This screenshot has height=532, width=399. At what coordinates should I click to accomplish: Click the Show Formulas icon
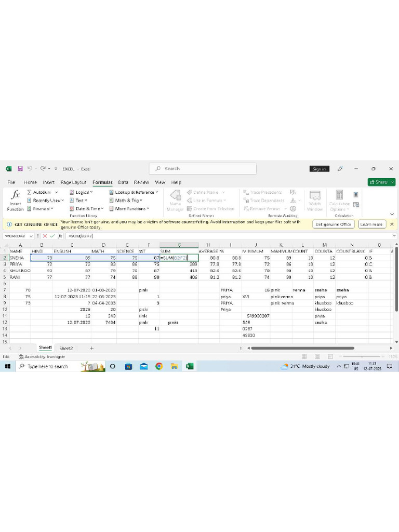[293, 192]
